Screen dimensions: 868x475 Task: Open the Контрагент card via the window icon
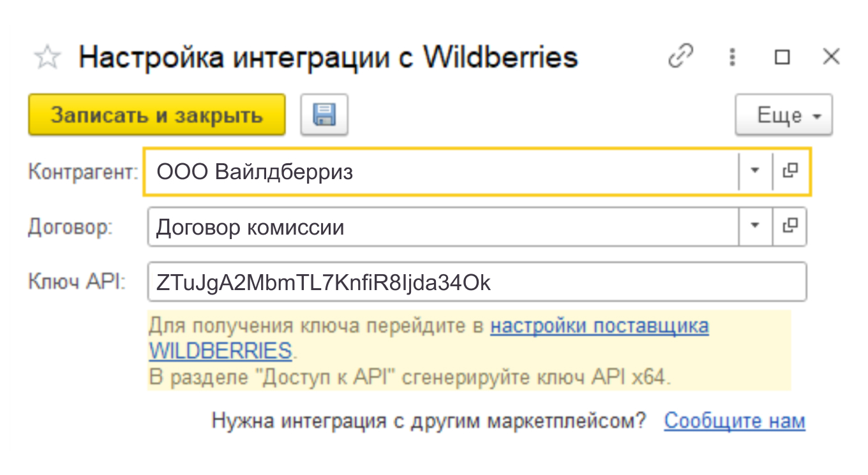791,171
